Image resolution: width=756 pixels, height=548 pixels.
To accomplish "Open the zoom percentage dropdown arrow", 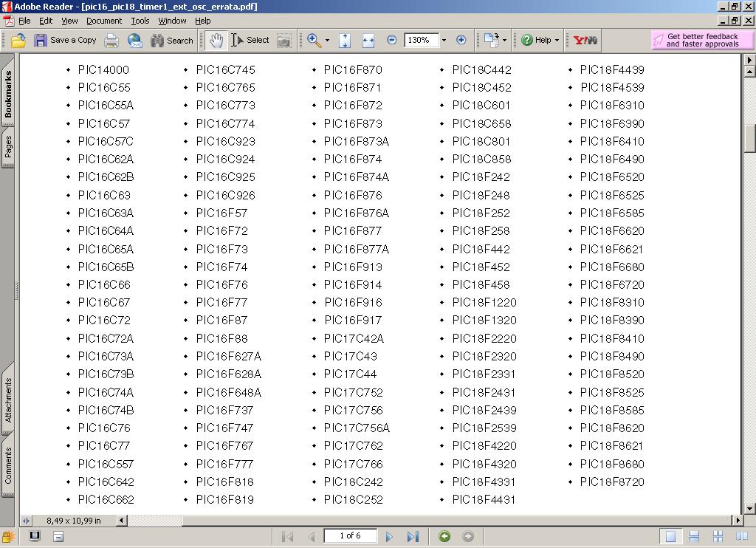I will tap(444, 40).
